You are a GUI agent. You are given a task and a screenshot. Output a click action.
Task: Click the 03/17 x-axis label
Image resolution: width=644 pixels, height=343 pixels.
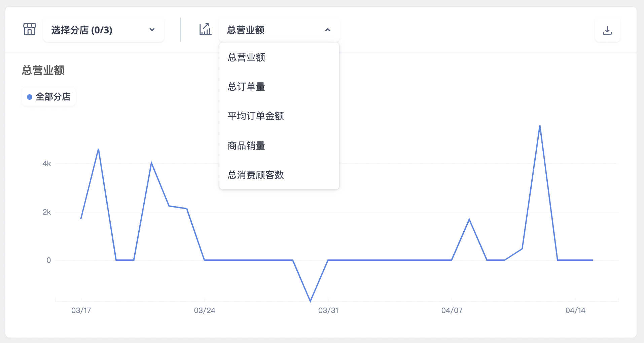tap(81, 310)
